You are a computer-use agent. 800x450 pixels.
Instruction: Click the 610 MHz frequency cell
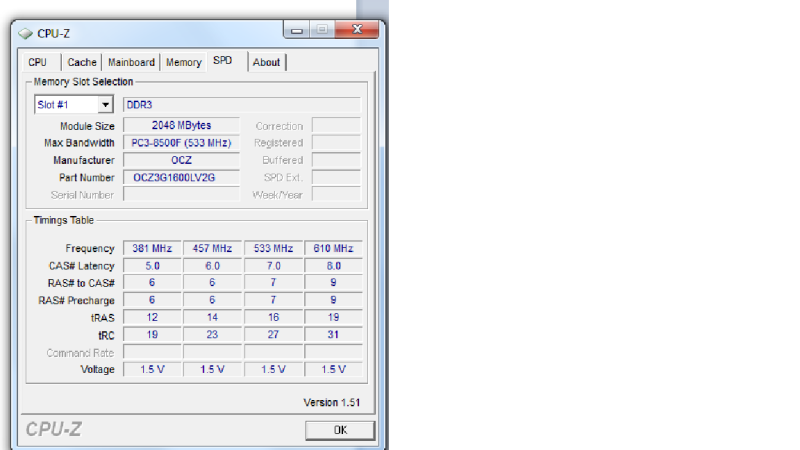[333, 248]
